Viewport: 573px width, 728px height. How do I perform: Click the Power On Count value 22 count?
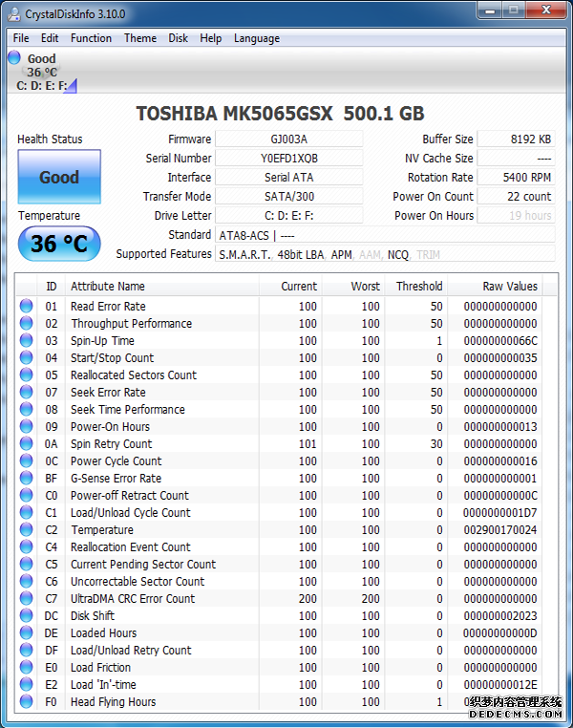[x=516, y=196]
